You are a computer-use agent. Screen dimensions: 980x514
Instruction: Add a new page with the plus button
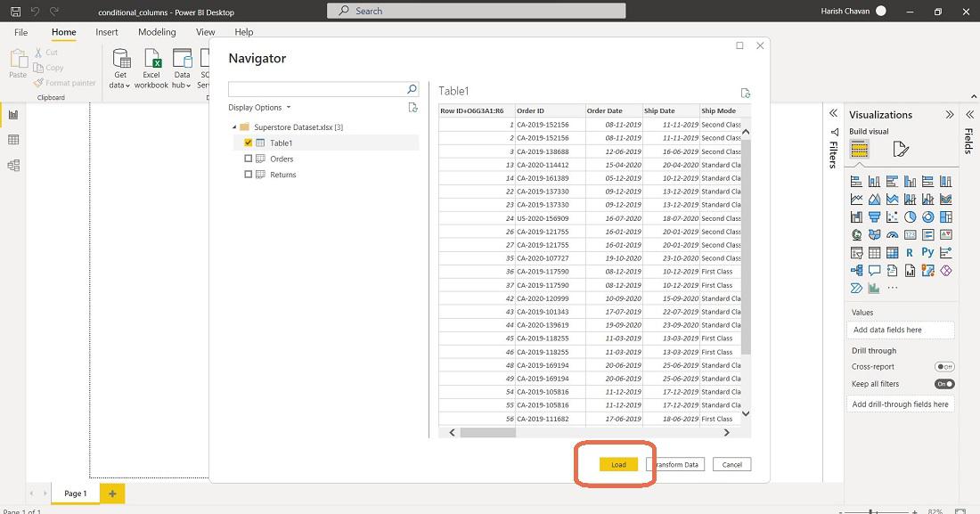[x=112, y=494]
